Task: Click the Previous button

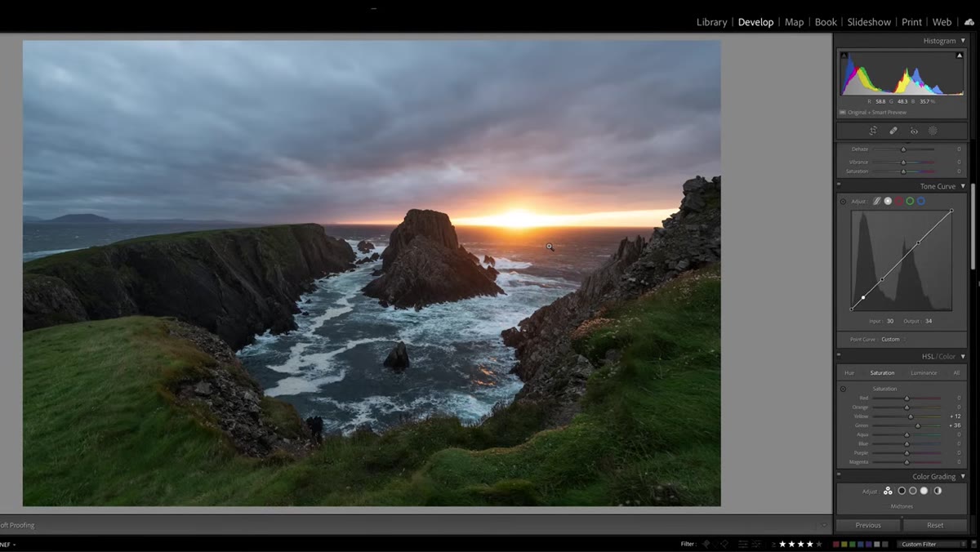Action: click(x=868, y=525)
